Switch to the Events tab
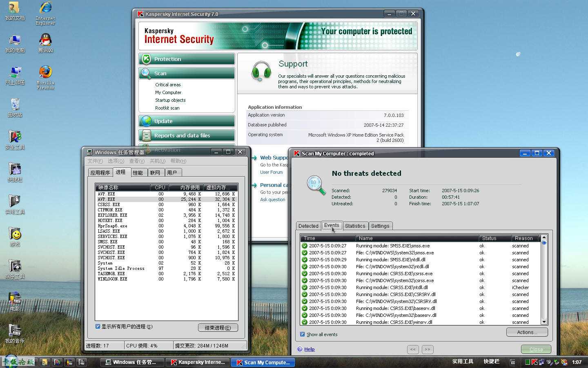Screen dimensions: 588x368 click(x=332, y=225)
